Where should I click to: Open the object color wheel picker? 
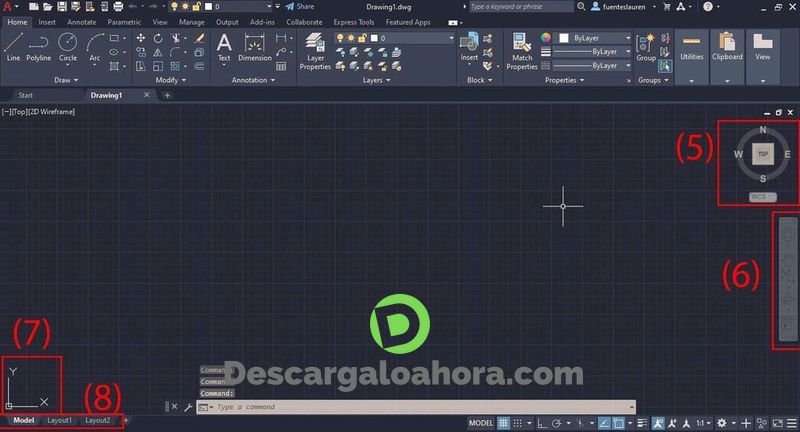[546, 38]
